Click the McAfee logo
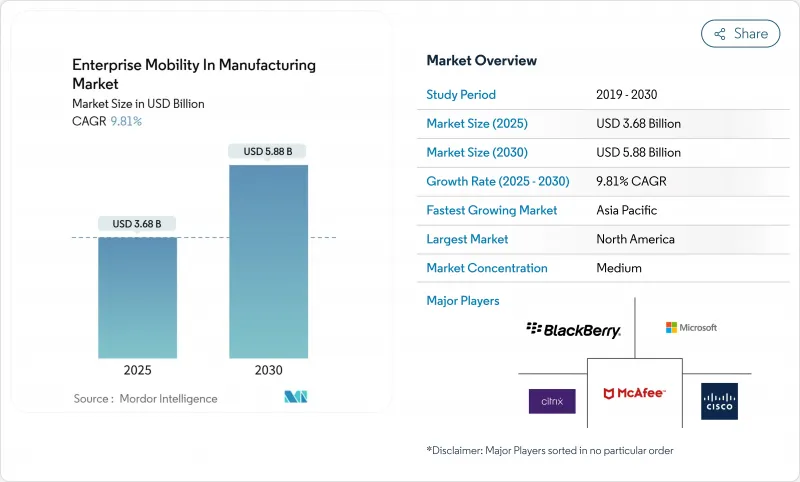The width and height of the screenshot is (800, 482). coord(633,393)
